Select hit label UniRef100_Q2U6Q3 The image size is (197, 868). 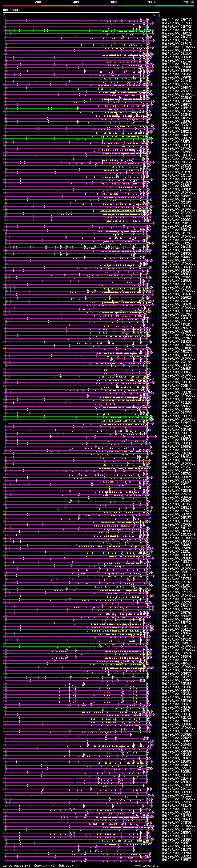pos(177,267)
